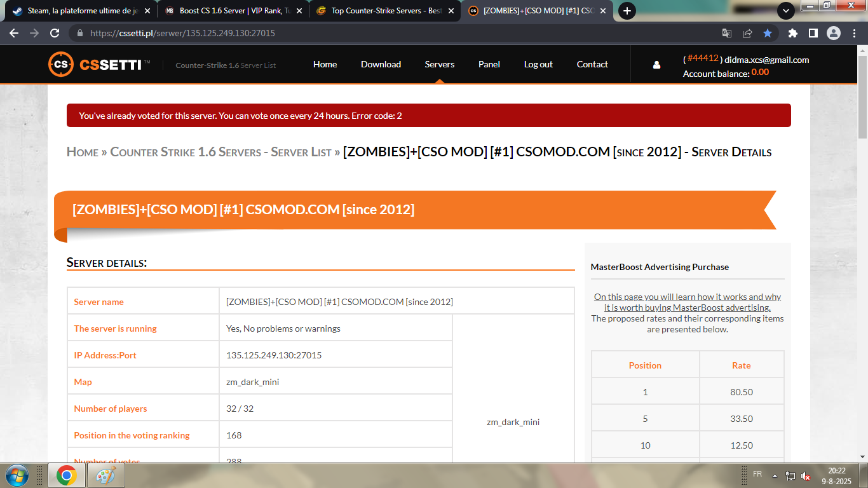
Task: Show hidden system tray icons
Action: (775, 475)
